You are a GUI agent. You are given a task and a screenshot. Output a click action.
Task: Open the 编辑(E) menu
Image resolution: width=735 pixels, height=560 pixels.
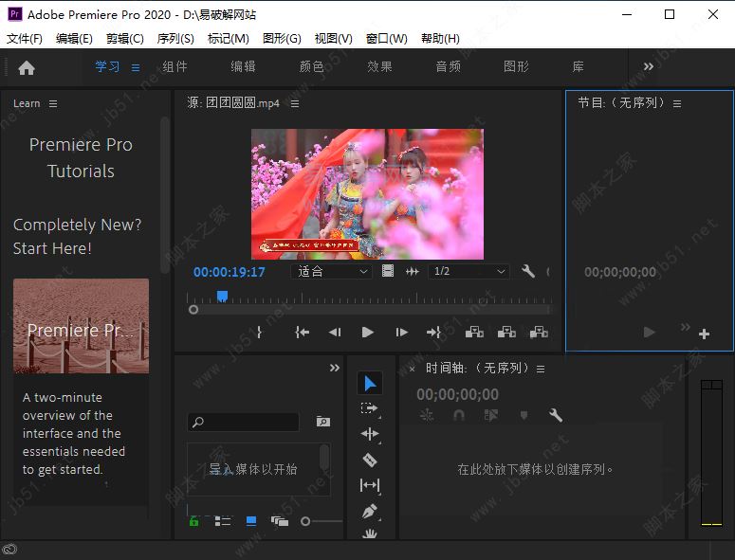pos(74,39)
